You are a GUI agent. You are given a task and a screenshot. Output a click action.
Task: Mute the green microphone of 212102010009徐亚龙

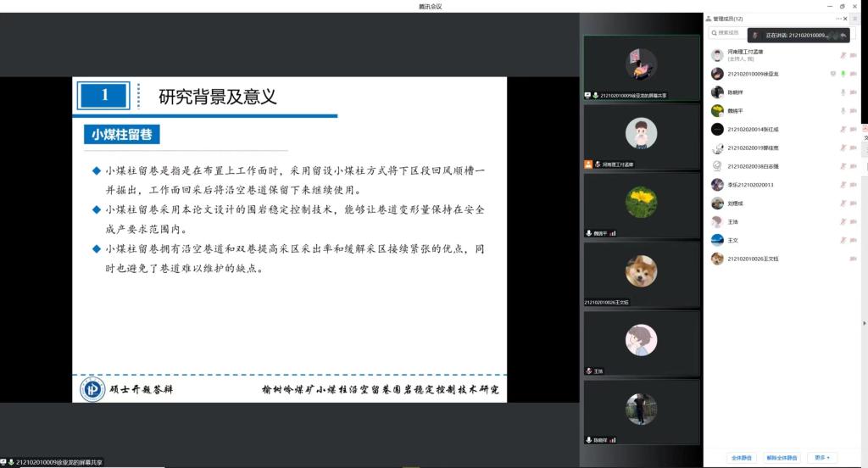[x=843, y=74]
